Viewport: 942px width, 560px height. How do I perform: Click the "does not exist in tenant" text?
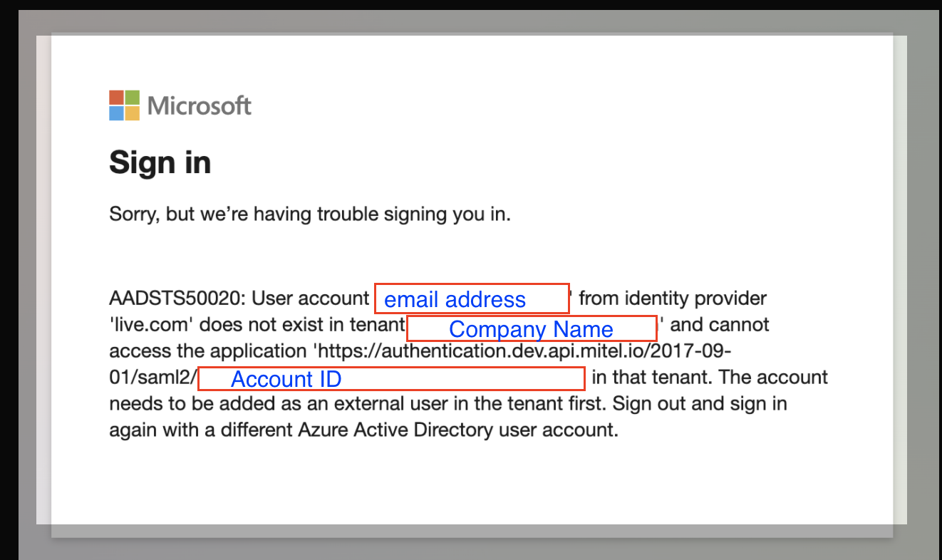coord(297,326)
